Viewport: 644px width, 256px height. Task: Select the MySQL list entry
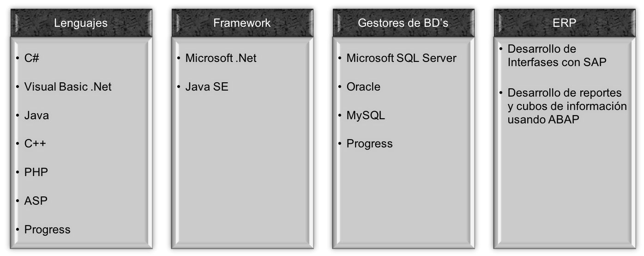366,116
